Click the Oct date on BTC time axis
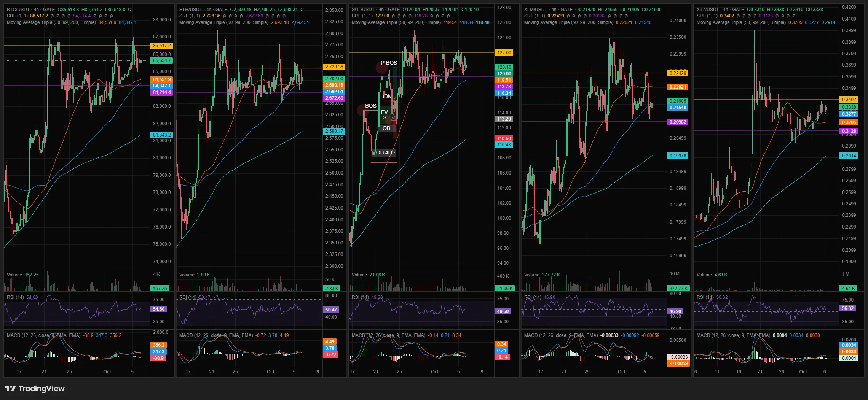The width and height of the screenshot is (868, 400). (107, 372)
